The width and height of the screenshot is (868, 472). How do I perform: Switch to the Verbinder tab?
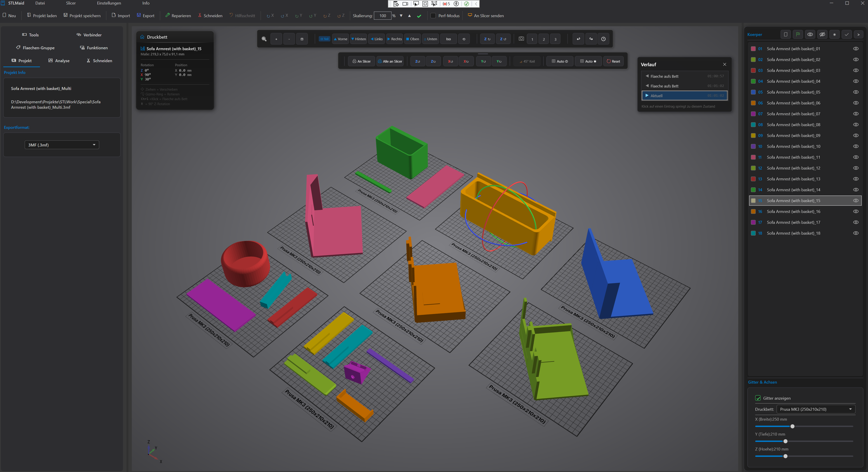(89, 35)
